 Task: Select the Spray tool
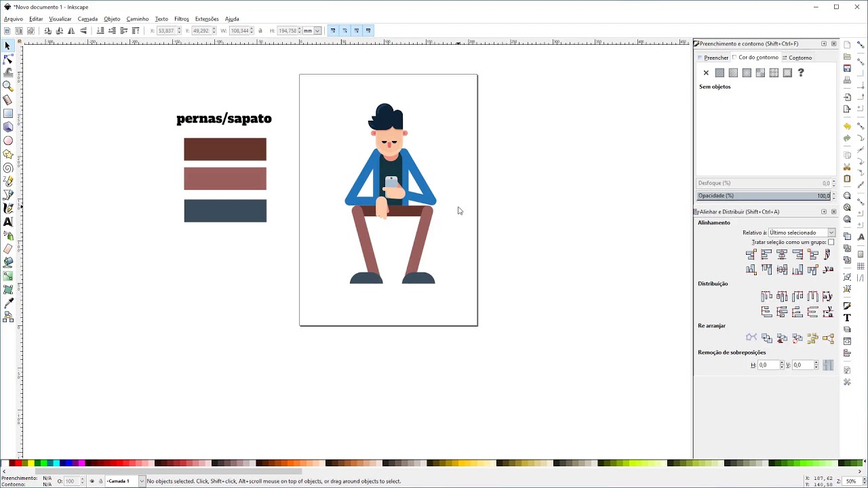[7, 236]
